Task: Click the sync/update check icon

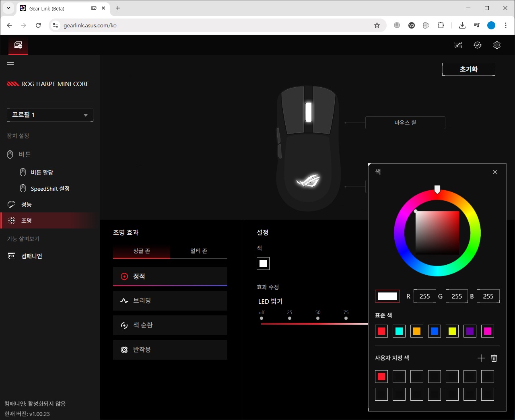Action: [x=478, y=45]
